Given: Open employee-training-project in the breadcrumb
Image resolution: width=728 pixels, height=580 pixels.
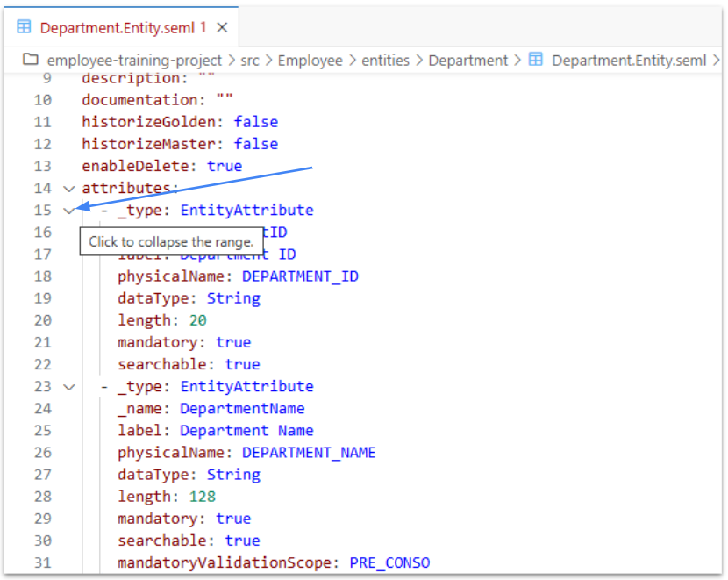Looking at the screenshot, I should coord(134,60).
